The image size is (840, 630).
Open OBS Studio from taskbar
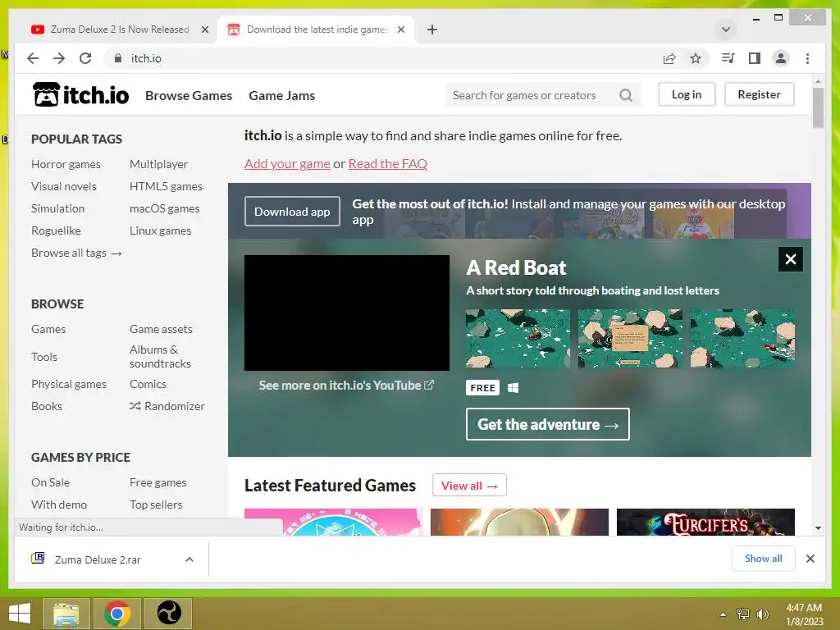tap(169, 614)
